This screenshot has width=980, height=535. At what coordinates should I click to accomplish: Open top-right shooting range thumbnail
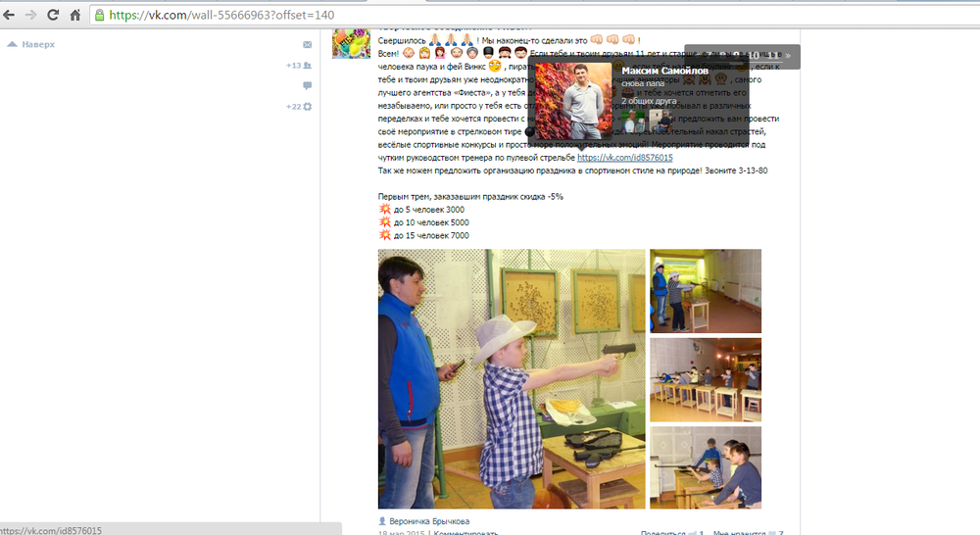[x=705, y=291]
